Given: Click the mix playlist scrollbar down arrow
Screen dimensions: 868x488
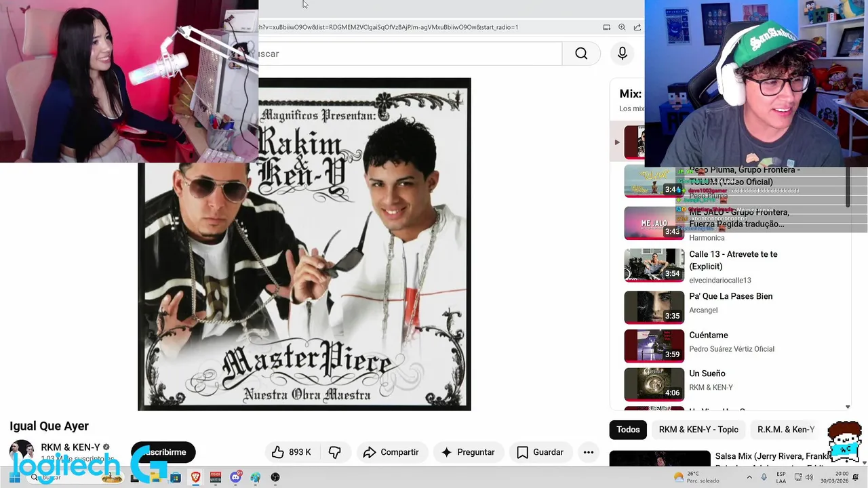Looking at the screenshot, I should pyautogui.click(x=848, y=407).
